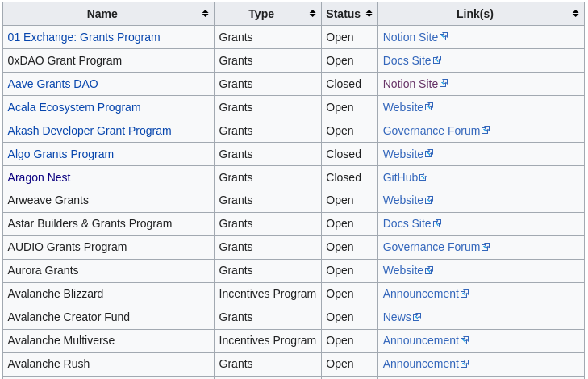Click Closed status of Aave Grants DAO
This screenshot has width=588, height=379.
(344, 84)
